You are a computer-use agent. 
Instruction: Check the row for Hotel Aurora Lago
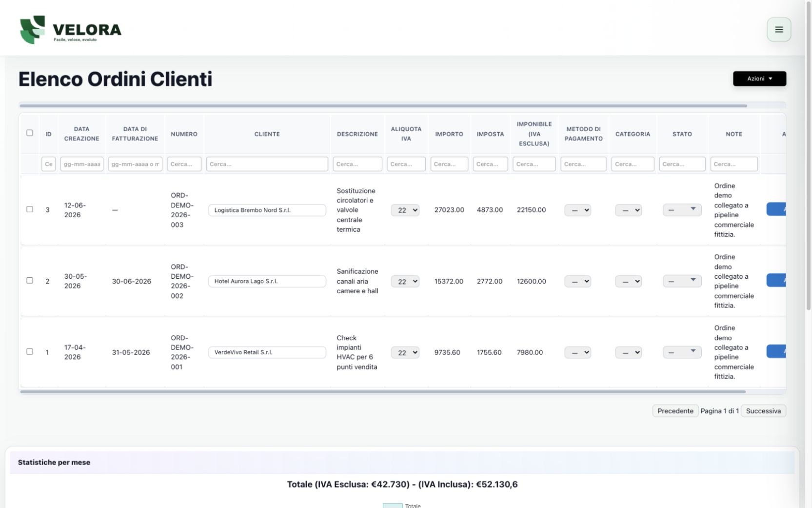pos(30,281)
